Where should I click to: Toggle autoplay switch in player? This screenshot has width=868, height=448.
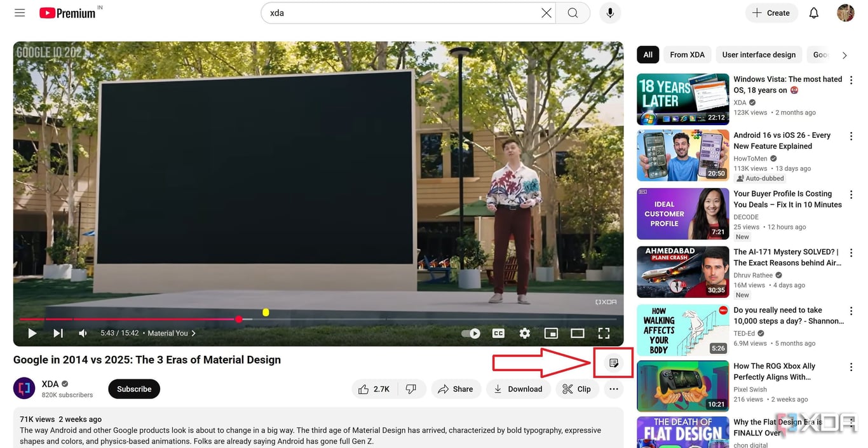[471, 333]
